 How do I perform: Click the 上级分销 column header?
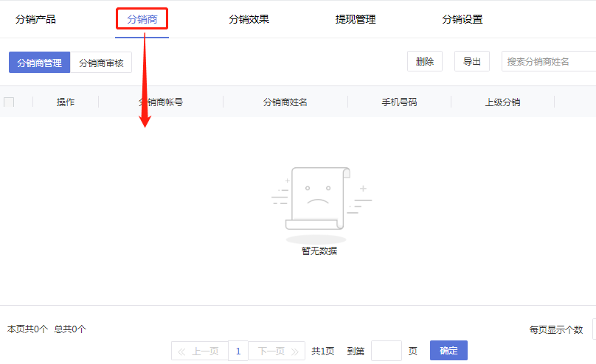(x=502, y=102)
